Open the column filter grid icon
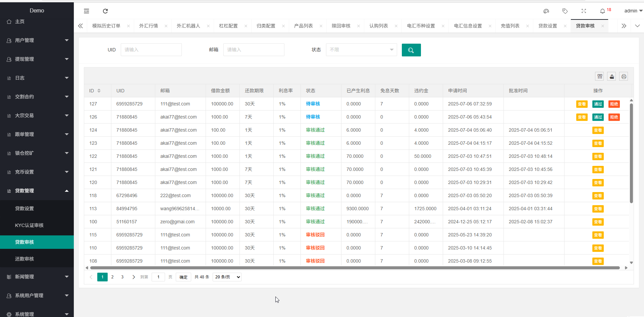Image resolution: width=644 pixels, height=317 pixels. [600, 77]
